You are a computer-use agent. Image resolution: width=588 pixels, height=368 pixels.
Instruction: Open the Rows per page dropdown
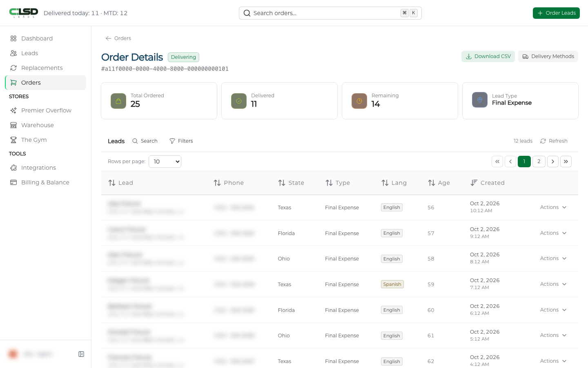pyautogui.click(x=165, y=162)
